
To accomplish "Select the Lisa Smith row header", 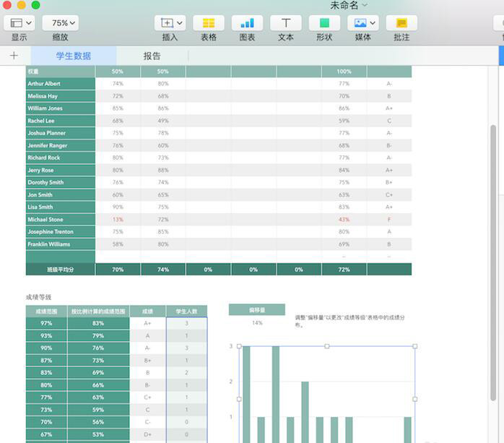I will pyautogui.click(x=61, y=207).
